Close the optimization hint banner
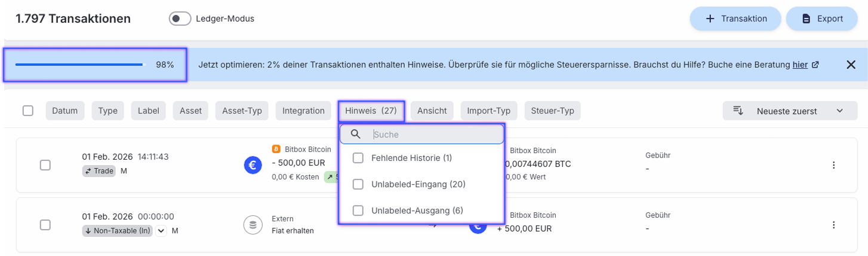 (x=851, y=65)
